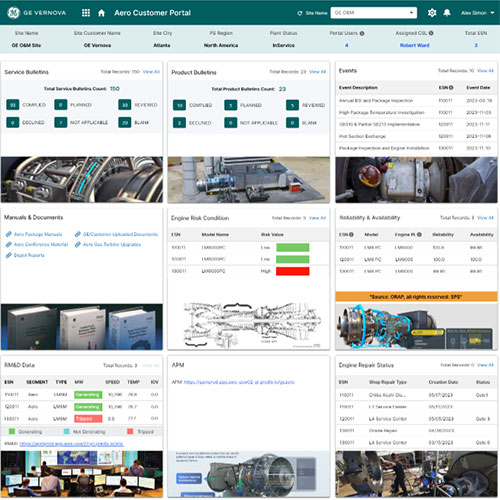The height and width of the screenshot is (500, 500).
Task: Click 'Risk Value' column header
Action: [x=272, y=235]
